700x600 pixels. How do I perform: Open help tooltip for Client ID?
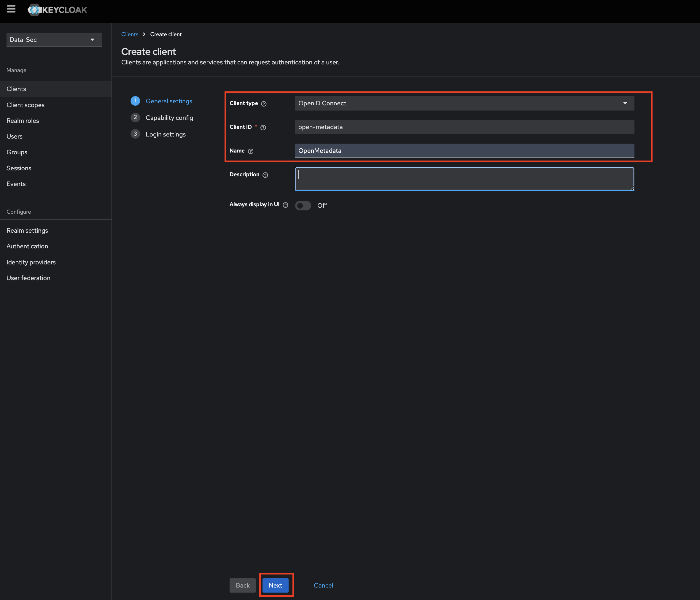(263, 127)
